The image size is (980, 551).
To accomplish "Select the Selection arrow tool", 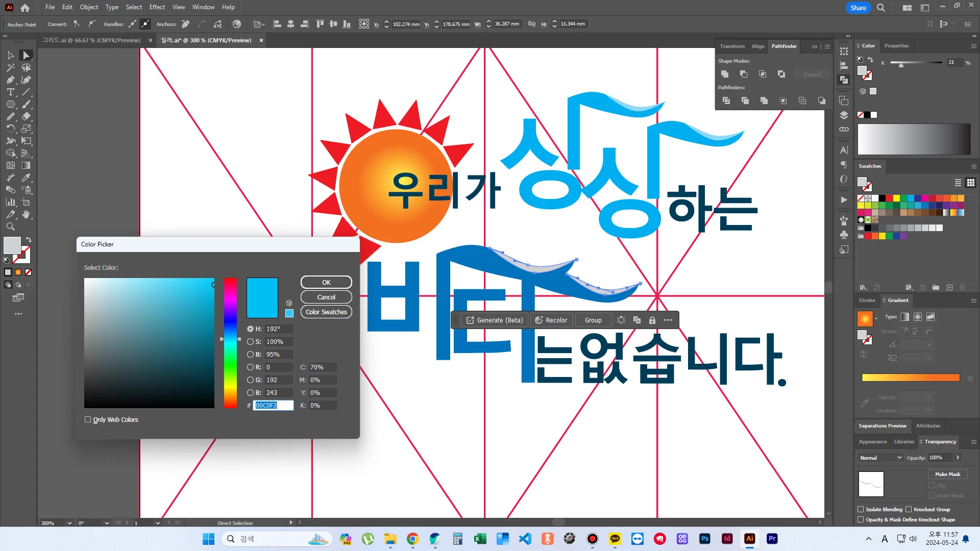I will 10,55.
